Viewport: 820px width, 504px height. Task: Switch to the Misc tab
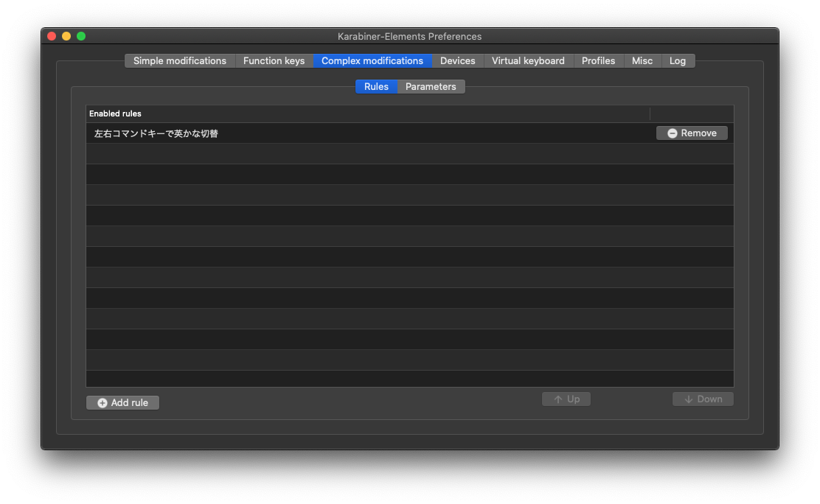pos(642,60)
